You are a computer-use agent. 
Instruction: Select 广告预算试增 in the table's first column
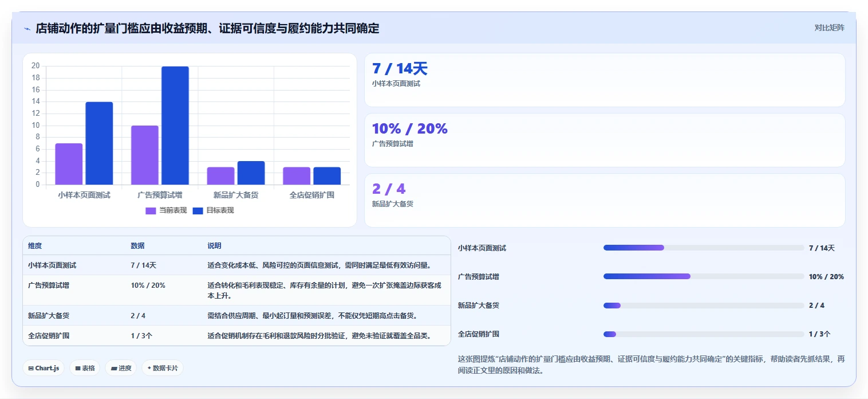(49, 285)
